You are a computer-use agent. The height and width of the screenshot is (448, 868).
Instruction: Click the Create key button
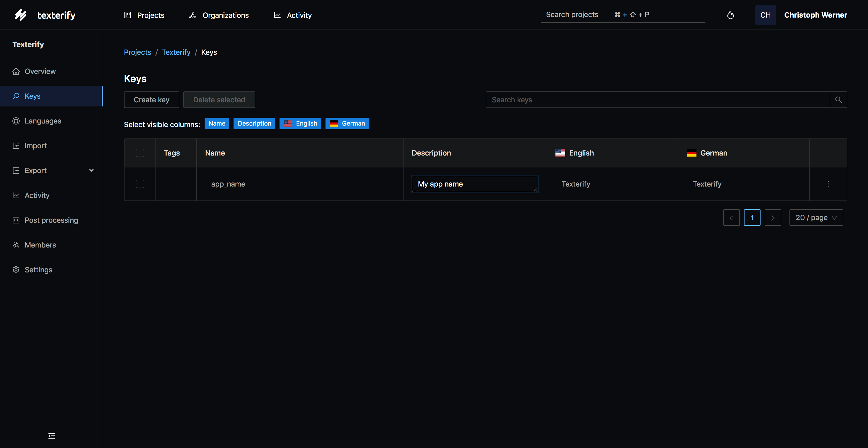(151, 100)
